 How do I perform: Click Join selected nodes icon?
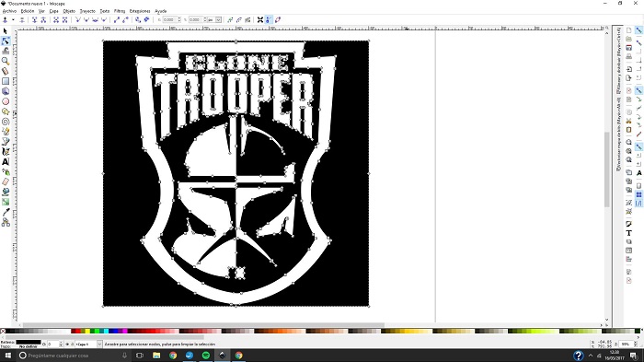[x=35, y=19]
